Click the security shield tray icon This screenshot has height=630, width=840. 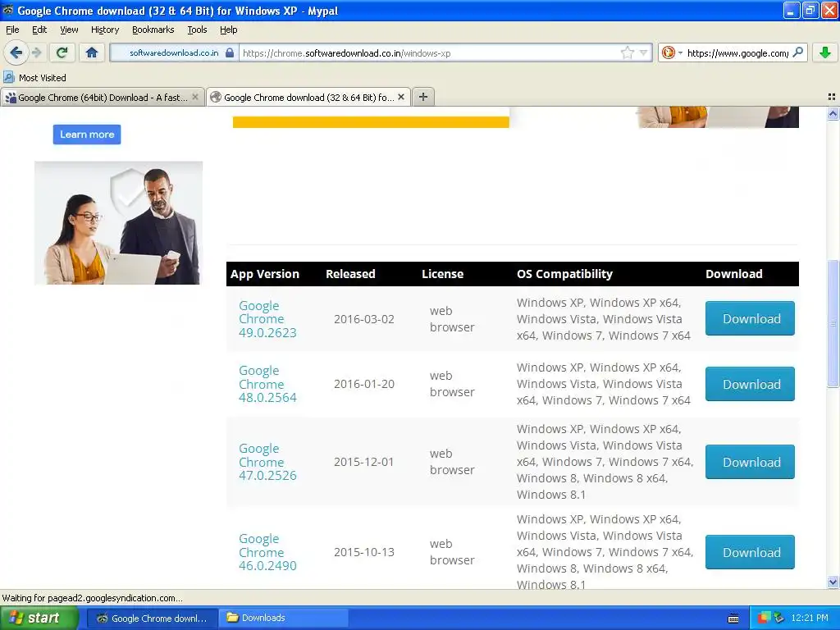[x=764, y=619]
